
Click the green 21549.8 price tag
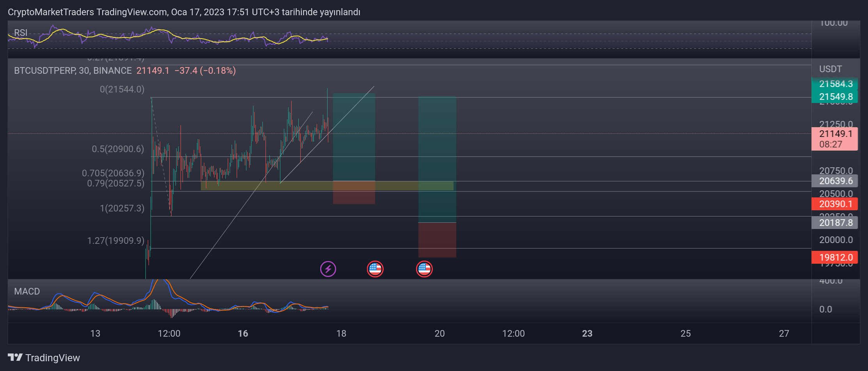point(834,97)
